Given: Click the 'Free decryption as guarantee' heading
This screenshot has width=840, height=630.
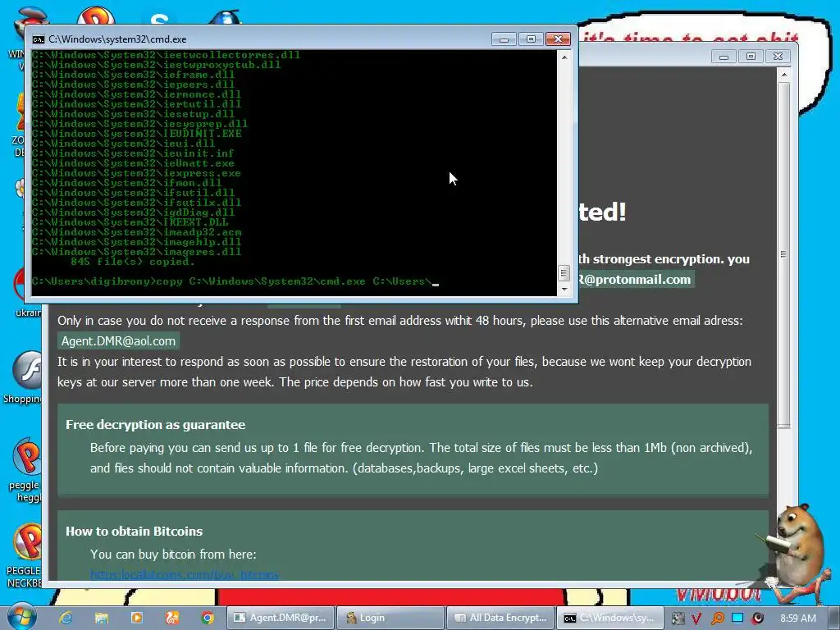Looking at the screenshot, I should [155, 425].
